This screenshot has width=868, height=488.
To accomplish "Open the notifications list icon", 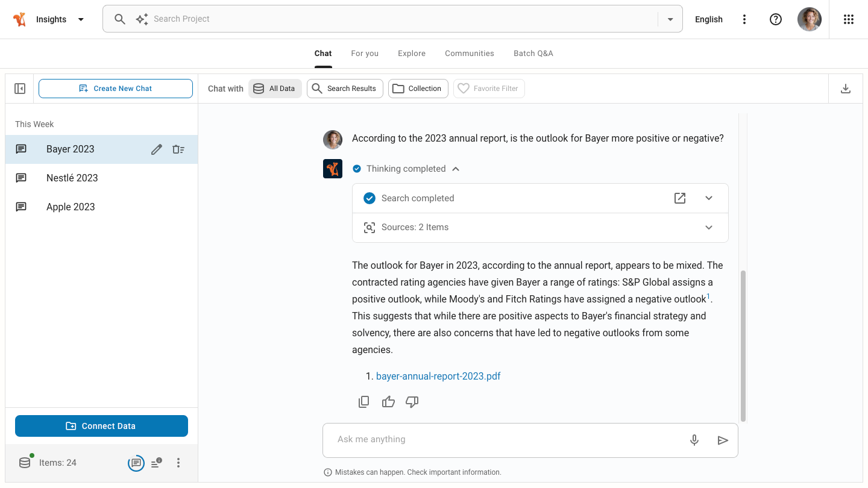I will coord(157,463).
